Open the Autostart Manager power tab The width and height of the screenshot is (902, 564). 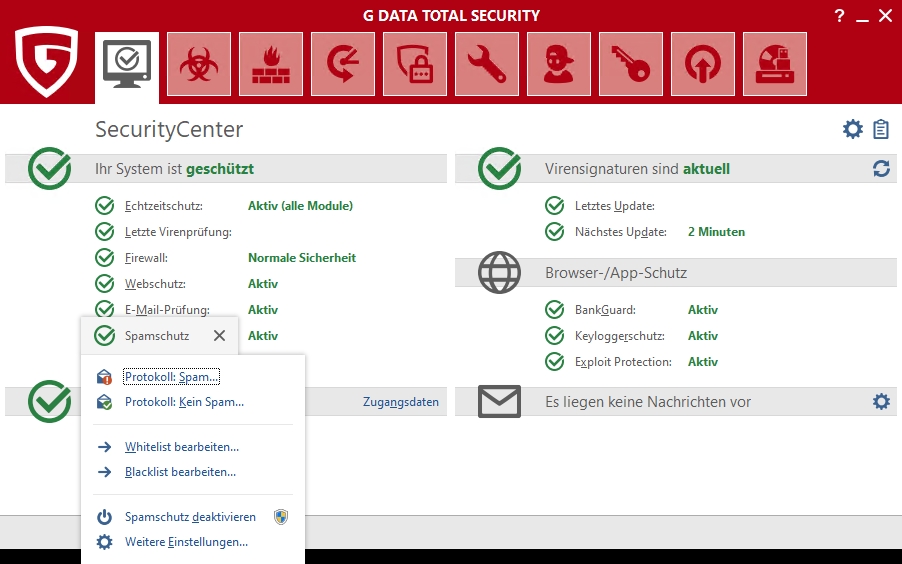point(703,64)
